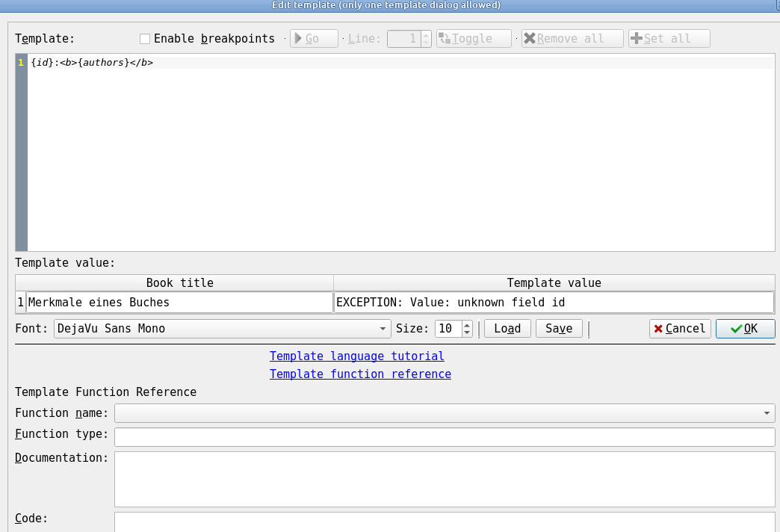Click the Toggle breakpoint button
Screen dimensions: 780x532
[474, 39]
